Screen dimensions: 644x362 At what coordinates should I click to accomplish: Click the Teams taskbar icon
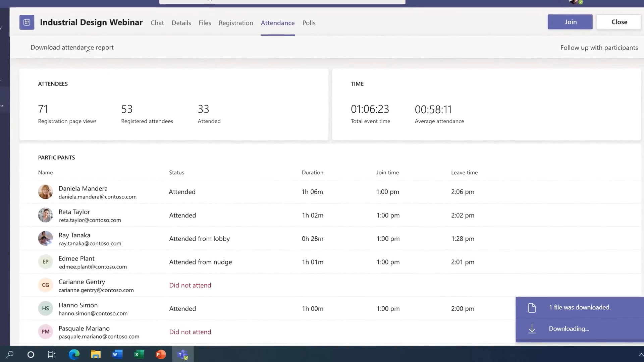point(183,354)
